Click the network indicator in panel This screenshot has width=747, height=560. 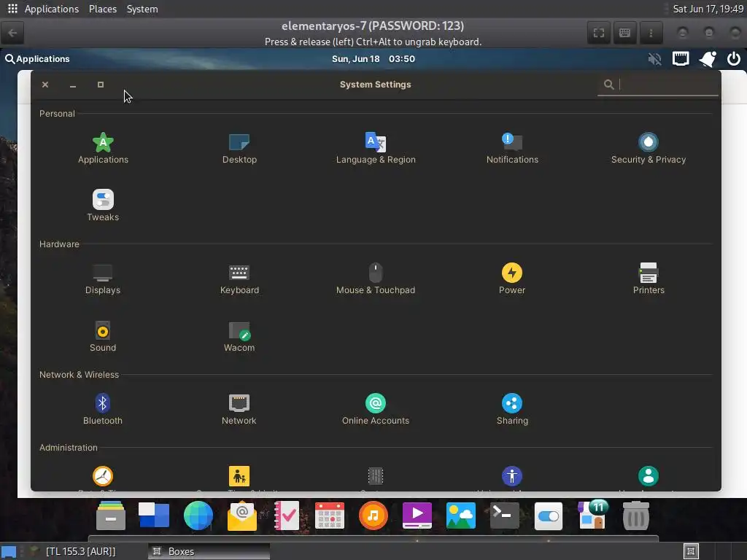pyautogui.click(x=681, y=59)
